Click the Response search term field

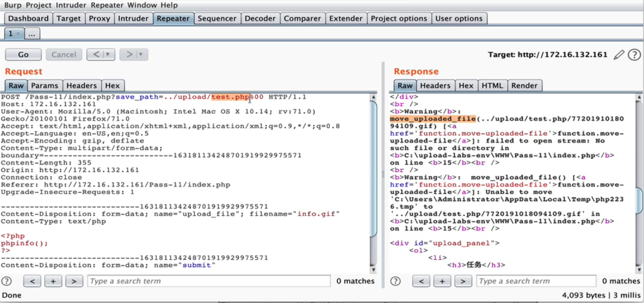click(x=537, y=281)
